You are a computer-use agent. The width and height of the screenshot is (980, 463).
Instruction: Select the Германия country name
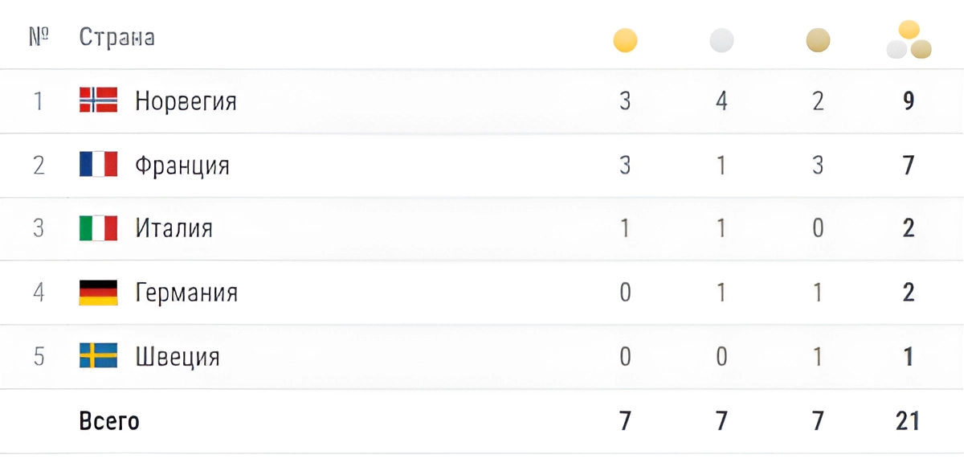coord(186,292)
